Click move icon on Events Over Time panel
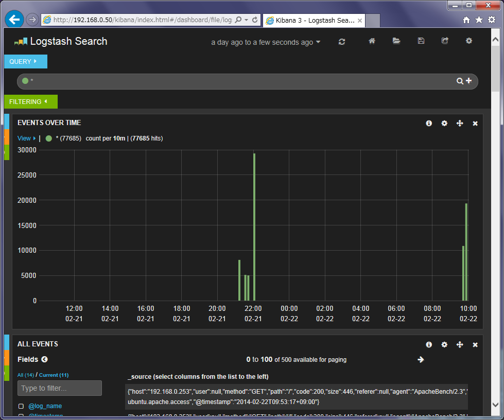This screenshot has width=504, height=420. click(460, 124)
